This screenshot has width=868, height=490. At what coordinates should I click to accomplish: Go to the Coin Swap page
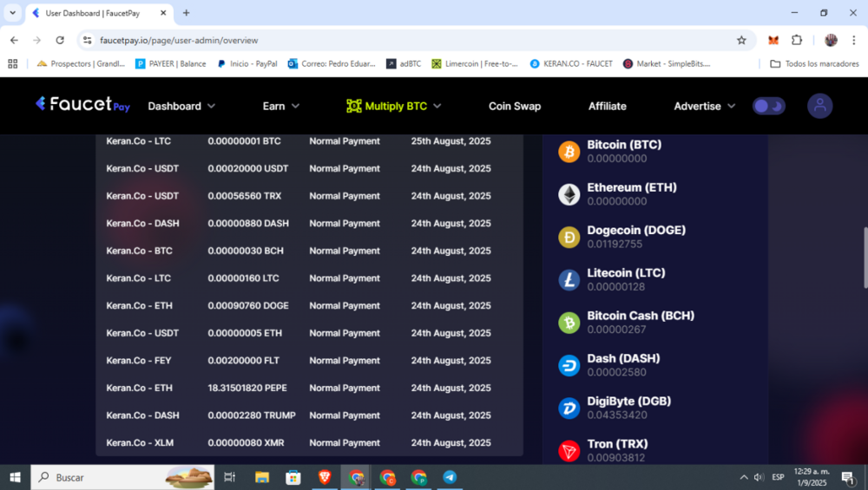[515, 106]
